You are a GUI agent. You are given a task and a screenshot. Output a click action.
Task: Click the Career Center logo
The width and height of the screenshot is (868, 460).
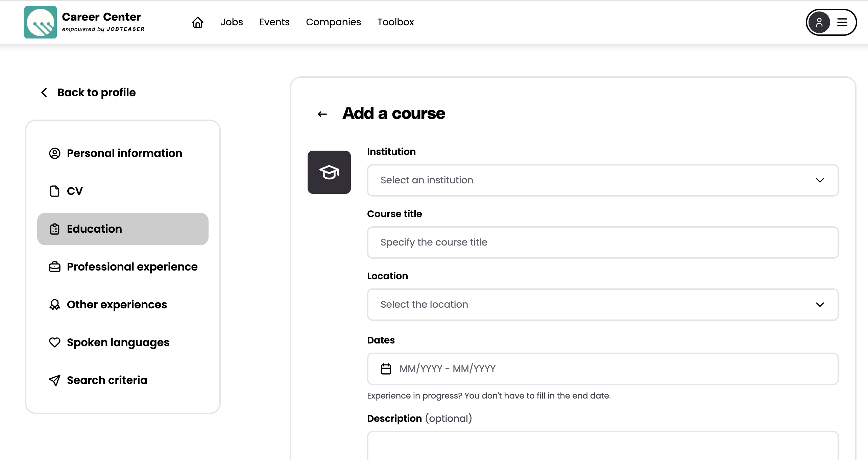[x=41, y=22]
